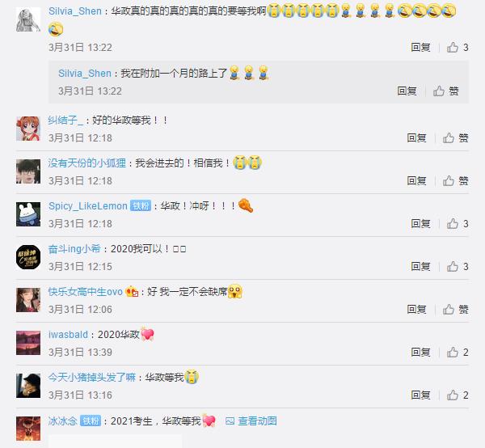Like 纠结子_'s comment thumbs-up icon
Viewport: 485px width, 448px height.
point(448,138)
